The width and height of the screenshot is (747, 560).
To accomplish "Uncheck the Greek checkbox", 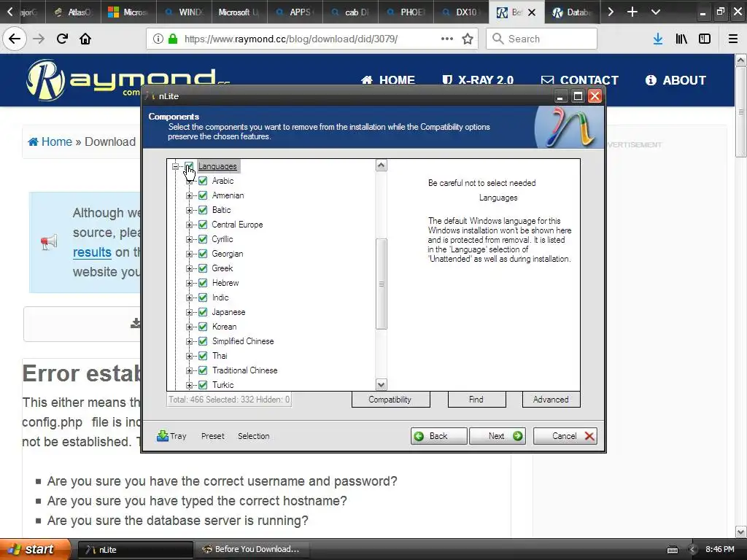I will pyautogui.click(x=203, y=268).
